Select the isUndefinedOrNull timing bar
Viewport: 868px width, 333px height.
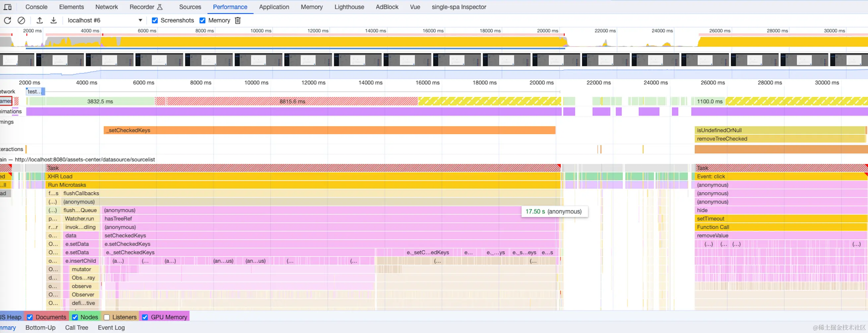coord(780,130)
